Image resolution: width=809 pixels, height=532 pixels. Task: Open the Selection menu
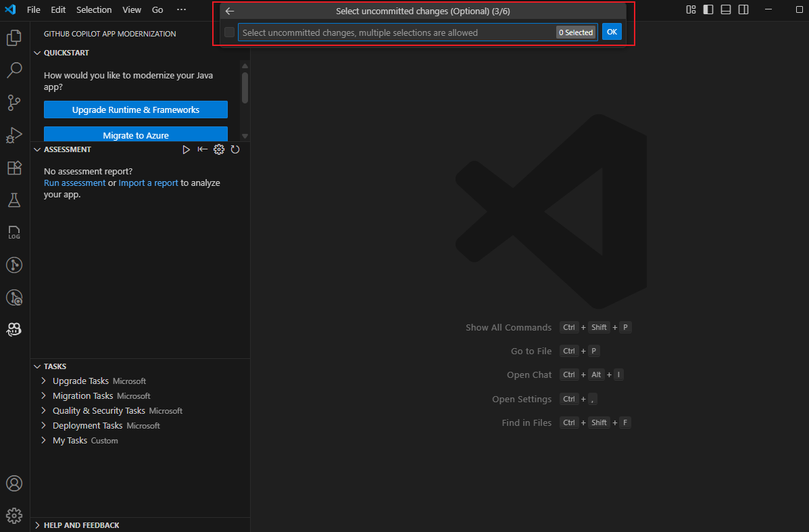(x=94, y=9)
